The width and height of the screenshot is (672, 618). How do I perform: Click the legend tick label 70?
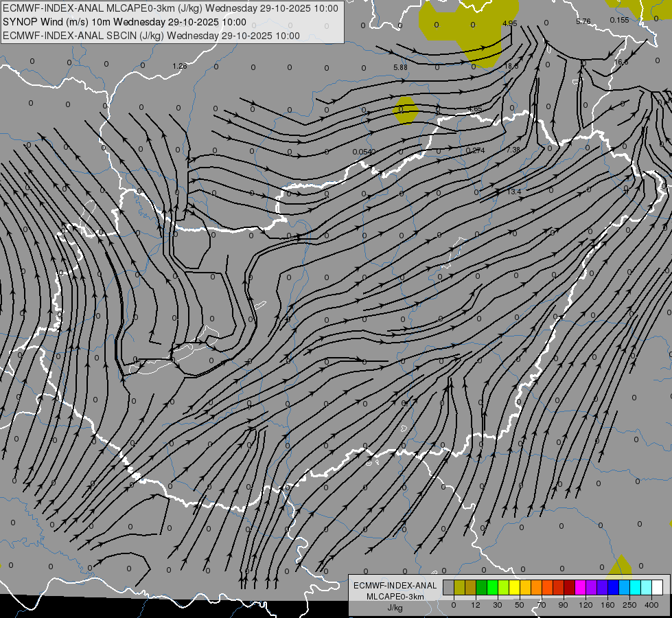[x=542, y=605]
